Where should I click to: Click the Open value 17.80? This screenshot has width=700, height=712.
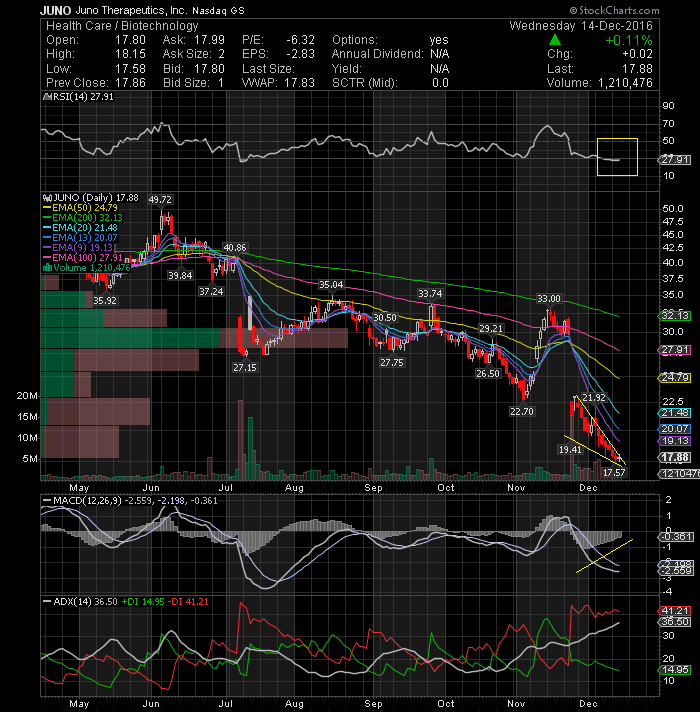pos(130,40)
